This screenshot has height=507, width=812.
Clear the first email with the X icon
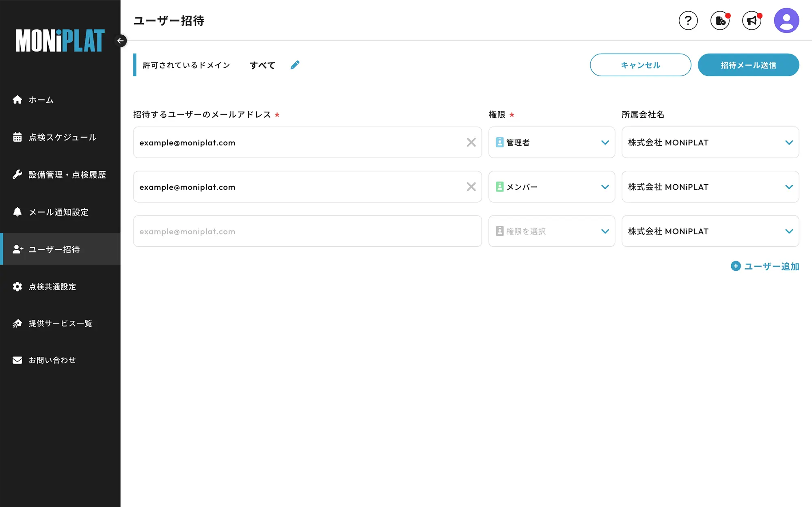(x=471, y=142)
